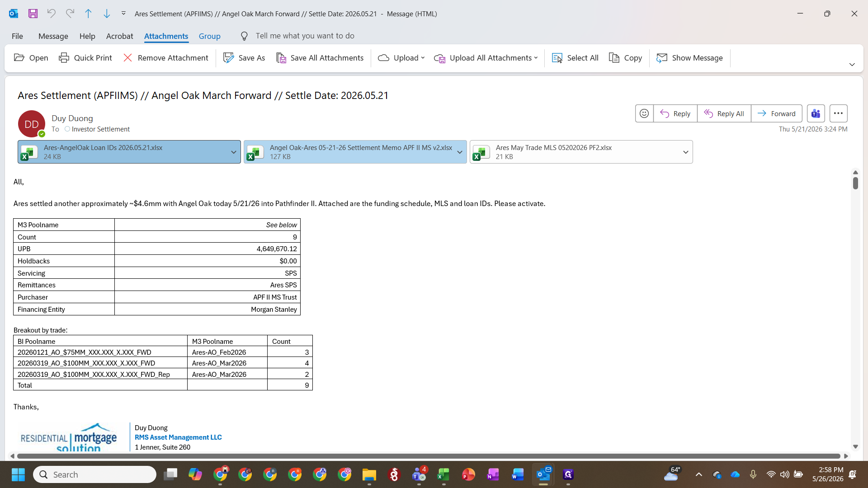Click Save All Attachments

[x=320, y=58]
